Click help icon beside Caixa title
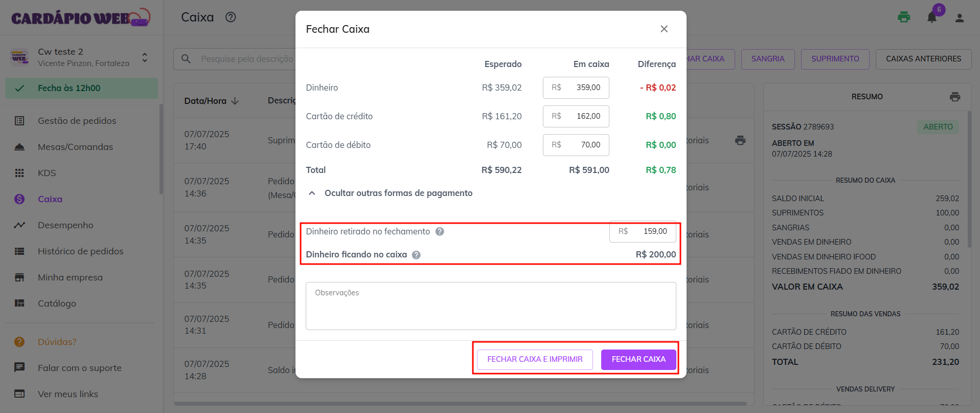This screenshot has height=413, width=980. [231, 17]
